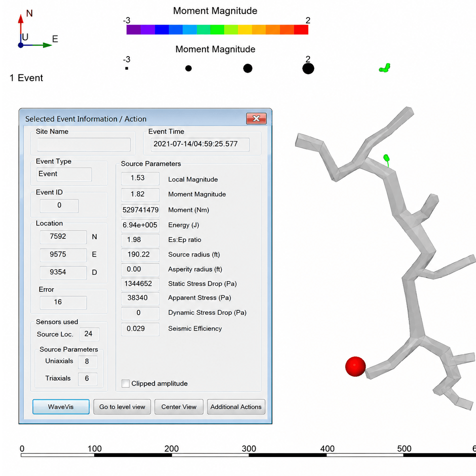Select the Moment (Nm) value field
476x476 pixels.
coord(140,210)
